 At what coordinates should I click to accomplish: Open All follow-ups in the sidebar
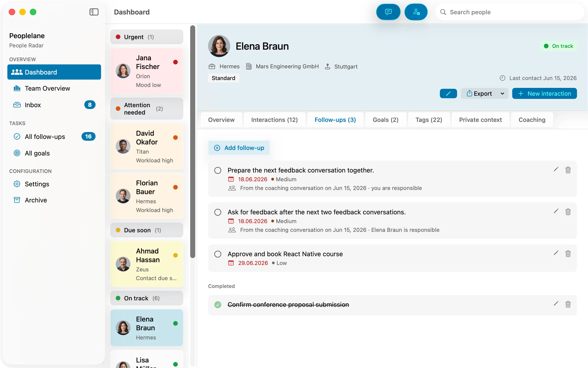54,137
